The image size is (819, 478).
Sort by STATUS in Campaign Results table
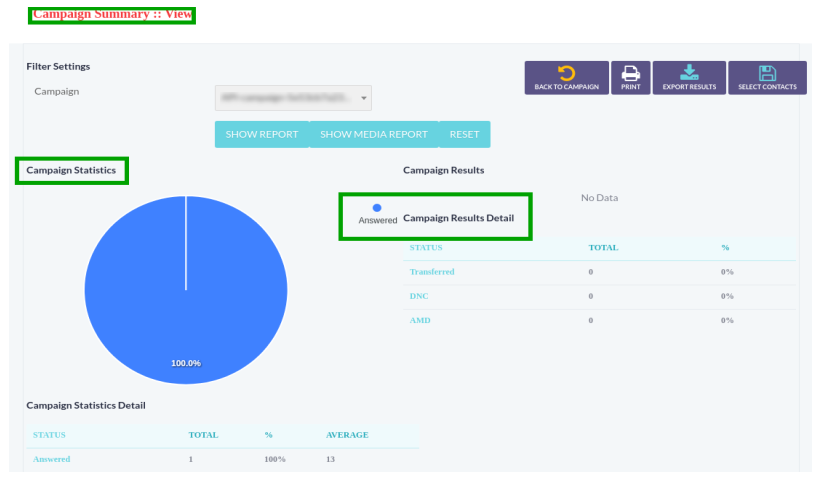point(426,247)
